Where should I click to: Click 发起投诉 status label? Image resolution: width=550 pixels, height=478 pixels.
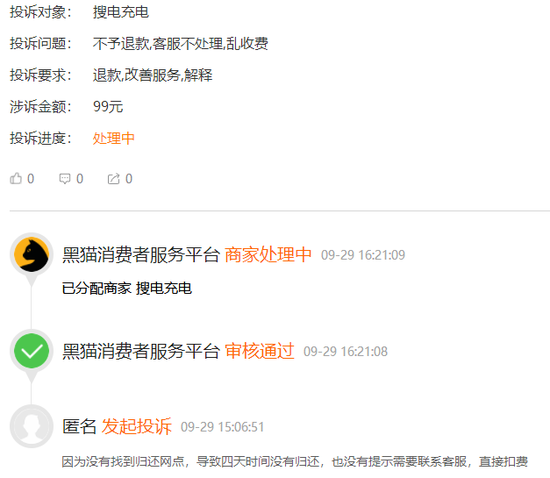click(137, 426)
